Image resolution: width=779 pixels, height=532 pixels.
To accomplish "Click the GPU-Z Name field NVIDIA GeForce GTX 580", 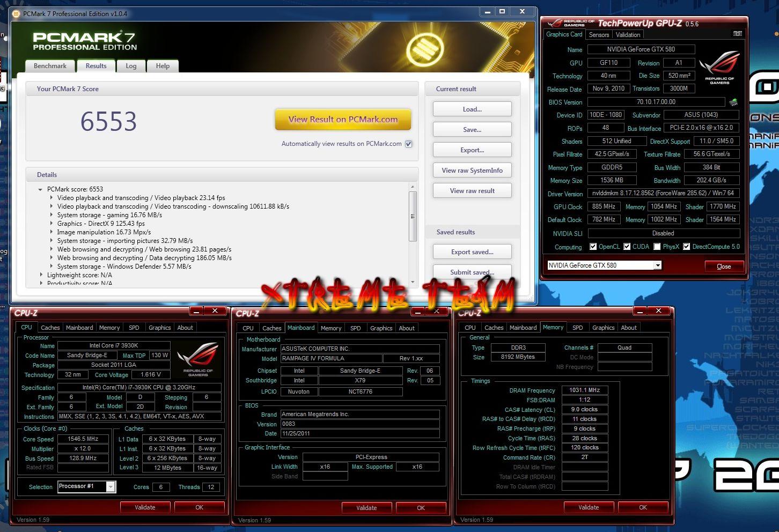I will tap(641, 49).
